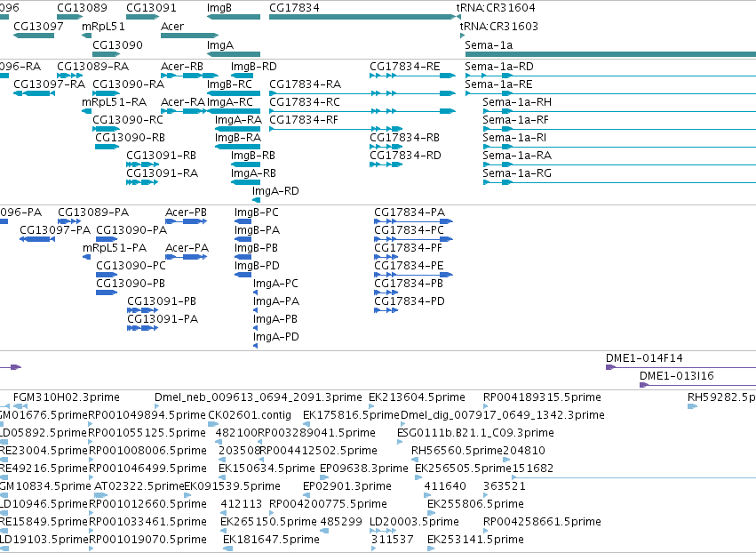Select the DME1-013I16 feature label
The image size is (756, 553).
click(x=676, y=376)
